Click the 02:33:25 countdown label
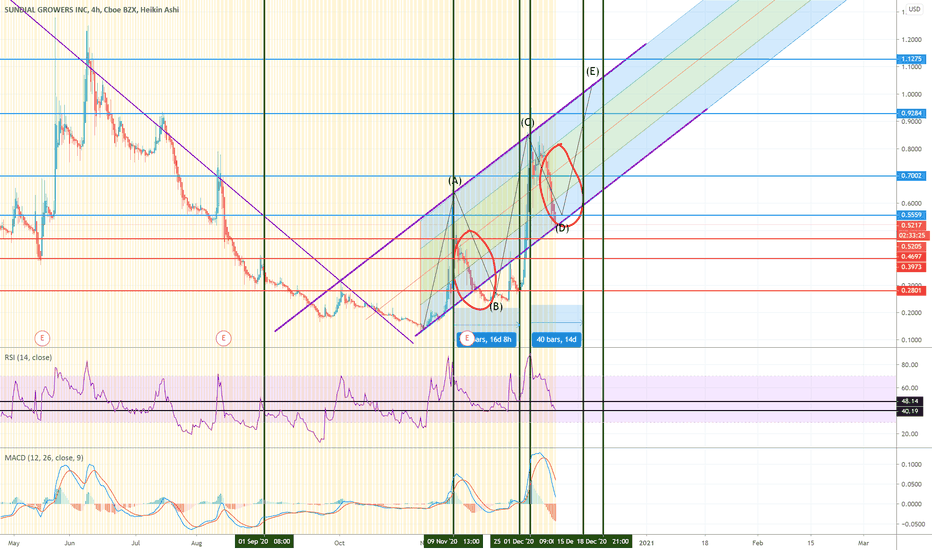 tap(912, 235)
